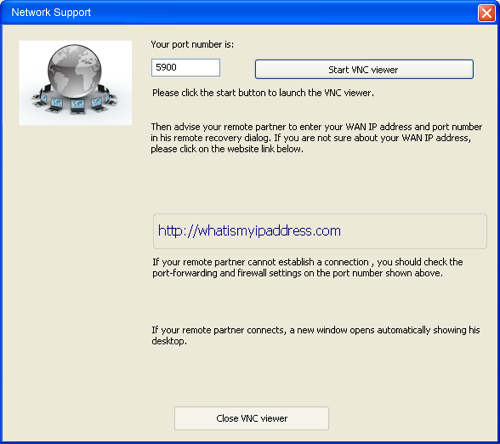Open the whatismyipaddress.com link
Image resolution: width=500 pixels, height=444 pixels.
[x=249, y=231]
